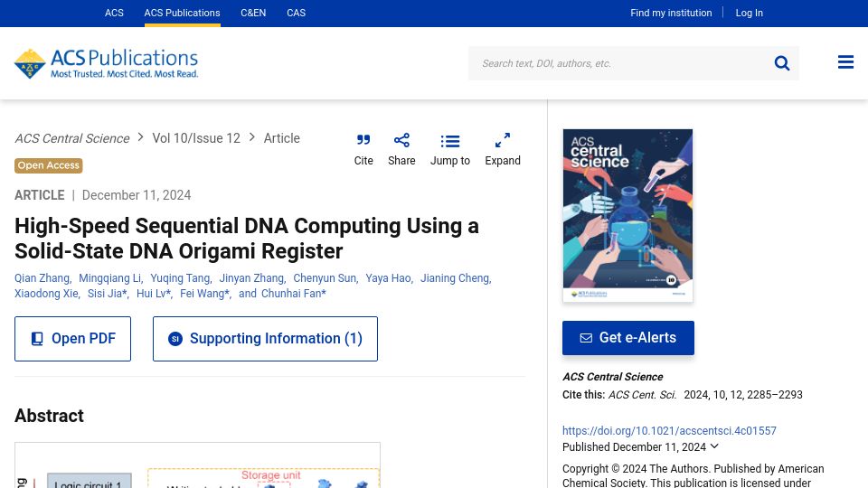The width and height of the screenshot is (868, 488).
Task: Open author Hui Lv
Action: point(151,293)
